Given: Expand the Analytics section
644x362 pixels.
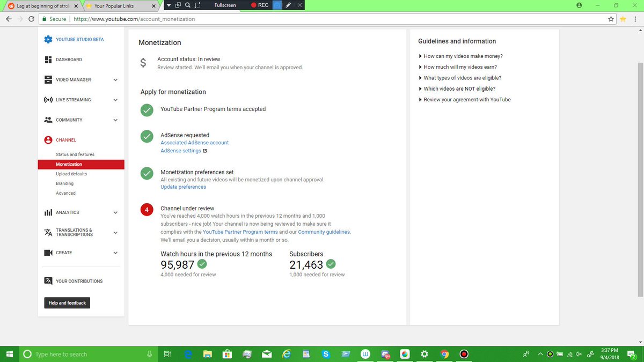Looking at the screenshot, I should tap(115, 212).
